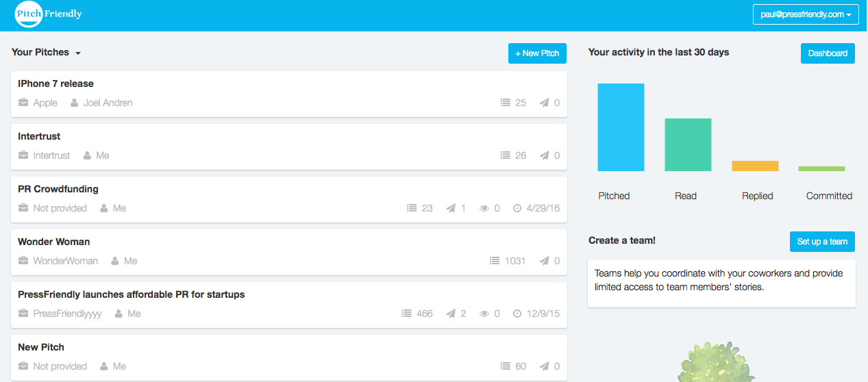868x382 pixels.
Task: Click briefcase icon in PR Crowdfunding row
Action: (23, 208)
